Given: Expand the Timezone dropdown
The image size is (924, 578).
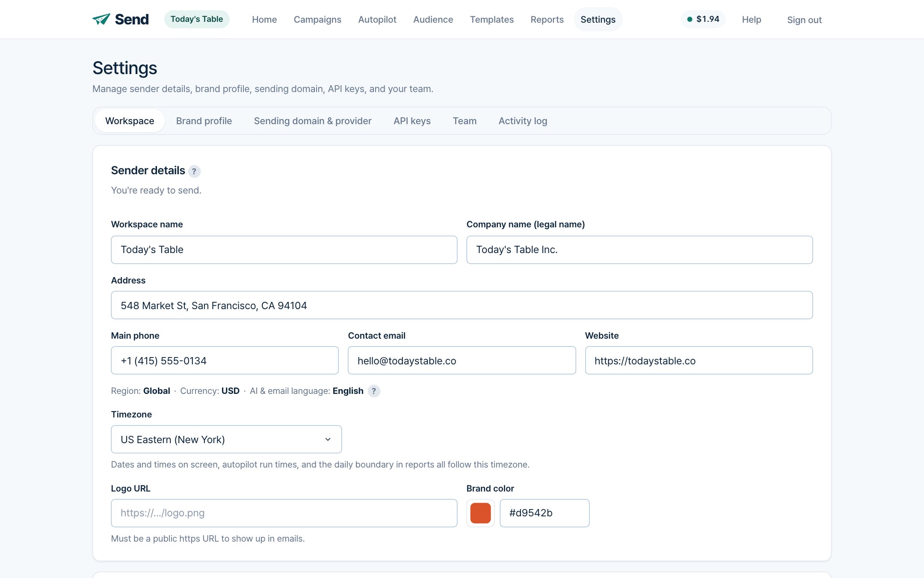Looking at the screenshot, I should click(x=226, y=439).
